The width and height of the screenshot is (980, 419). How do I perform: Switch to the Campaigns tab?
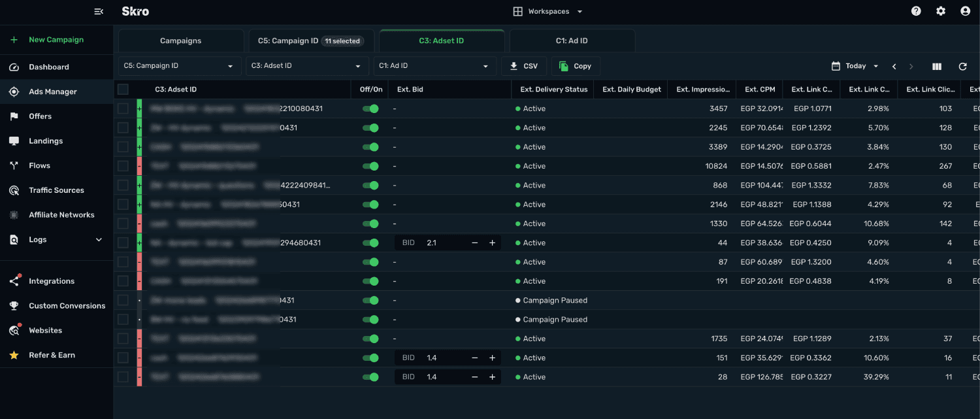click(x=181, y=41)
